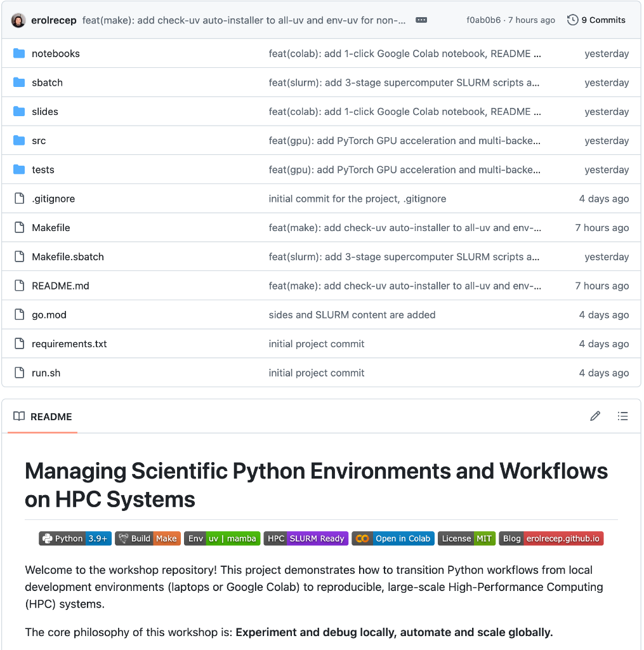Expand the commit message ellipsis button
The width and height of the screenshot is (644, 650).
[421, 20]
